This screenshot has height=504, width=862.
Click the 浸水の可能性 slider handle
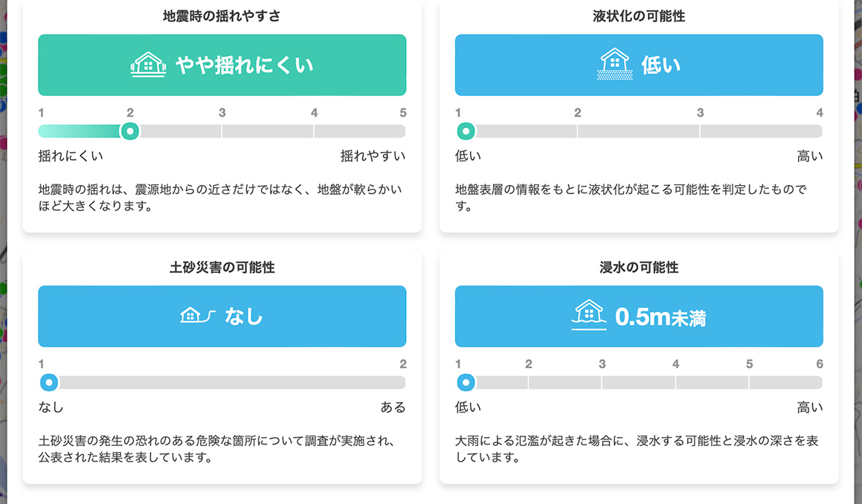click(466, 383)
